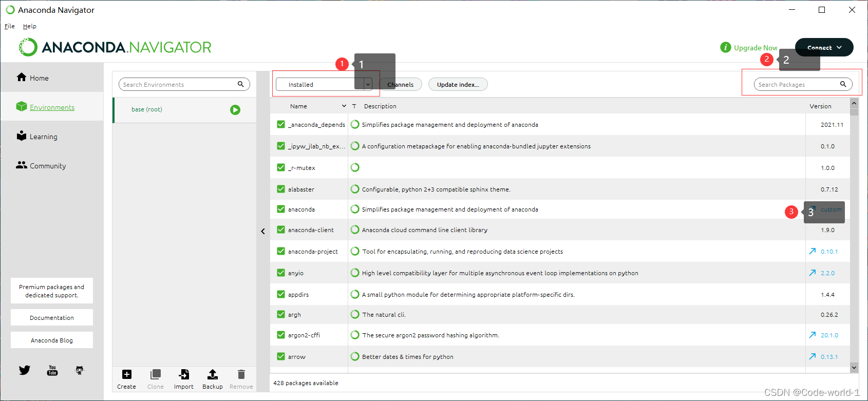Open the Installed filter dropdown
Screen dimensions: 868x401
point(324,84)
